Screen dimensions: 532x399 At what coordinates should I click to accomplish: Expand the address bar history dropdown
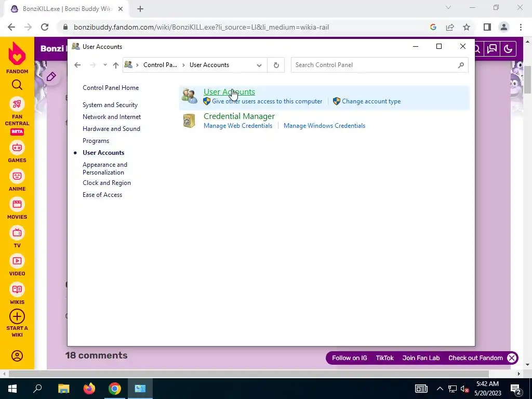pyautogui.click(x=259, y=65)
